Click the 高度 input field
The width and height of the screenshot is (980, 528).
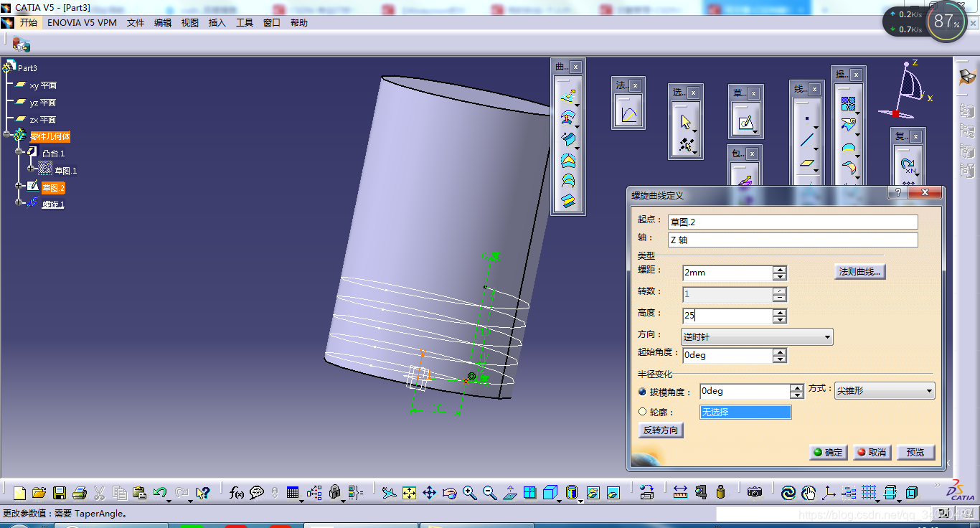click(x=726, y=316)
